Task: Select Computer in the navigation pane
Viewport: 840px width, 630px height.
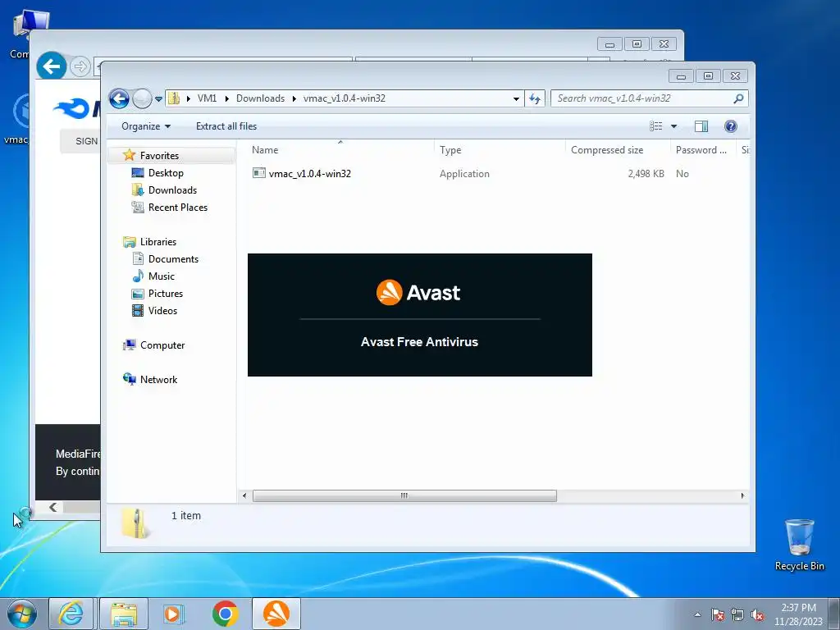Action: click(x=162, y=345)
